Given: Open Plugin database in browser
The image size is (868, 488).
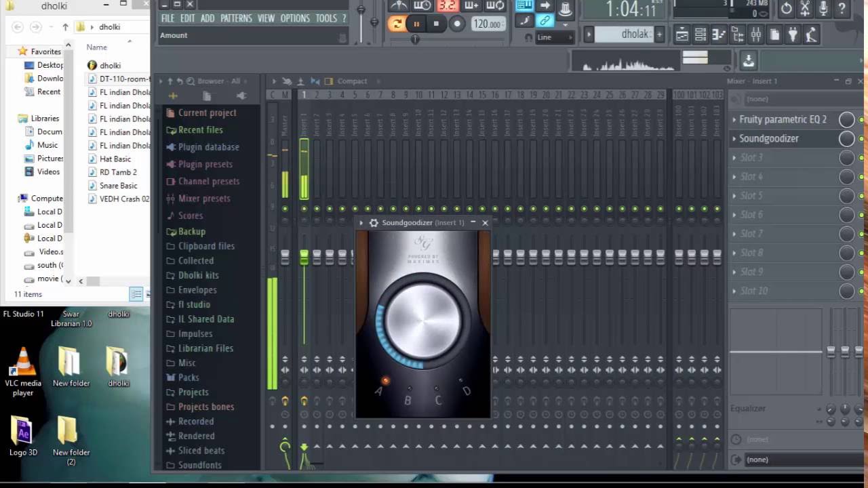Looking at the screenshot, I should click(208, 147).
